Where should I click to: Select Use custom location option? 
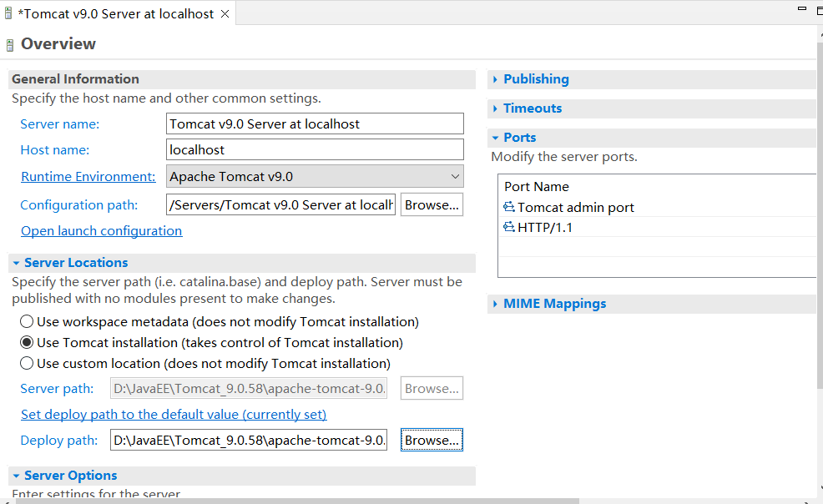27,363
